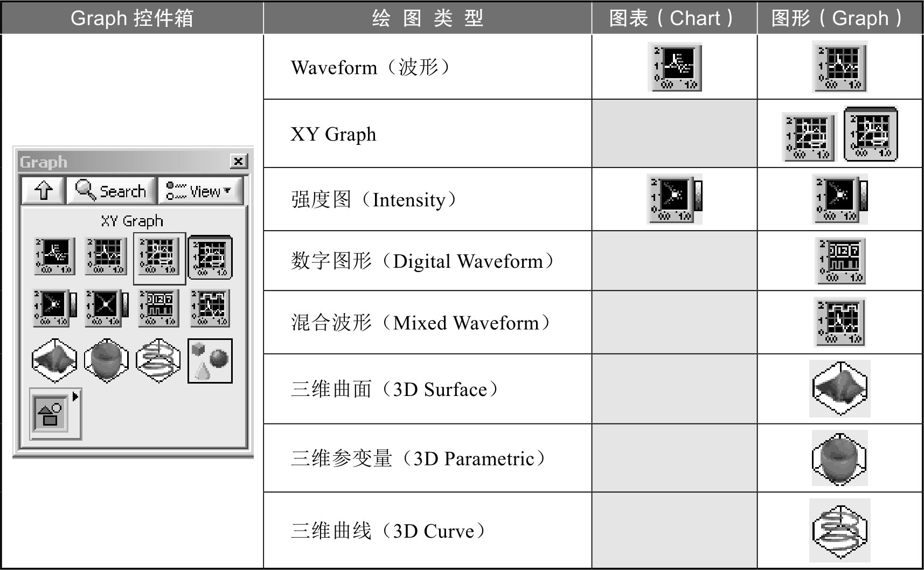The image size is (924, 570).
Task: Select Intensity Chart icon in the Graph palette
Action: (55, 308)
